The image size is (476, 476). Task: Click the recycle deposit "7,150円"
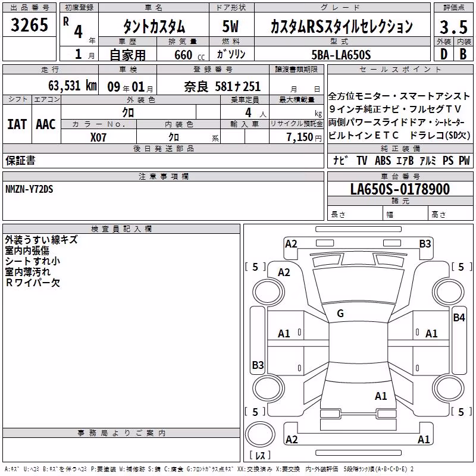[x=304, y=137]
